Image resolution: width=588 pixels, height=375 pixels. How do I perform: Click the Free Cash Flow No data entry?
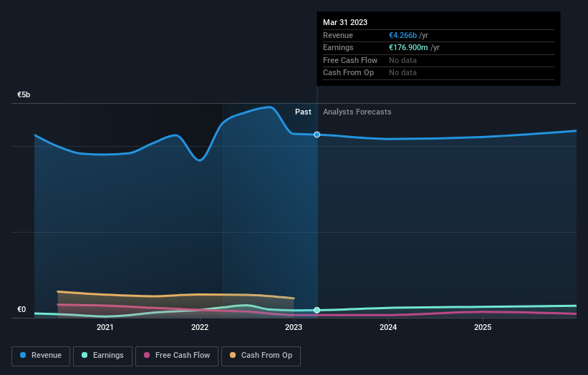point(403,60)
